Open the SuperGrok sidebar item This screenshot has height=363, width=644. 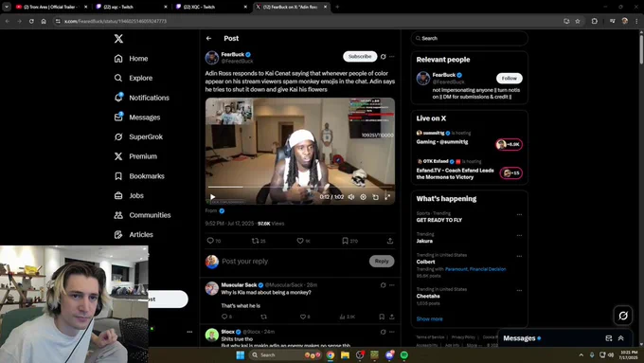click(139, 136)
